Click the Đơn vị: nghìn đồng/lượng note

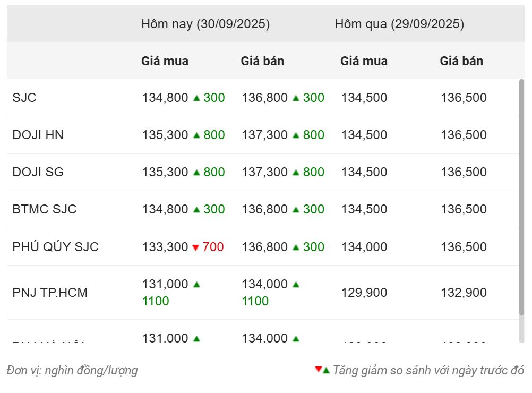coord(72,370)
